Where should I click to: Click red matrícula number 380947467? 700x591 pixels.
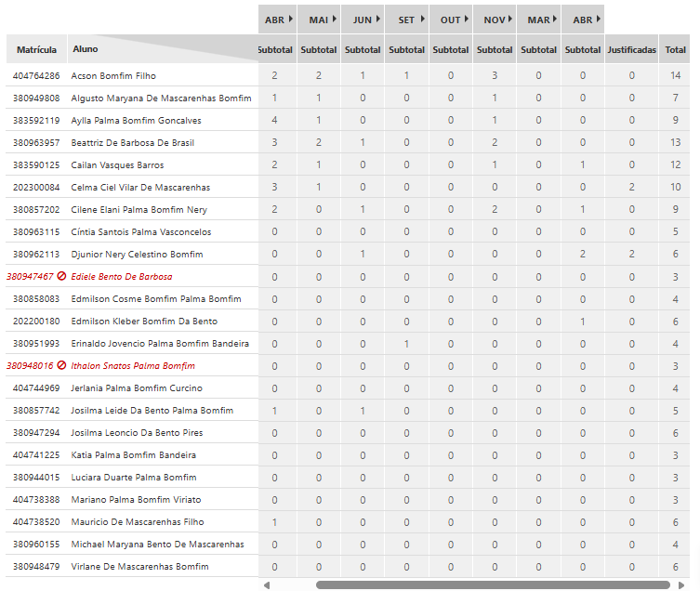point(30,277)
